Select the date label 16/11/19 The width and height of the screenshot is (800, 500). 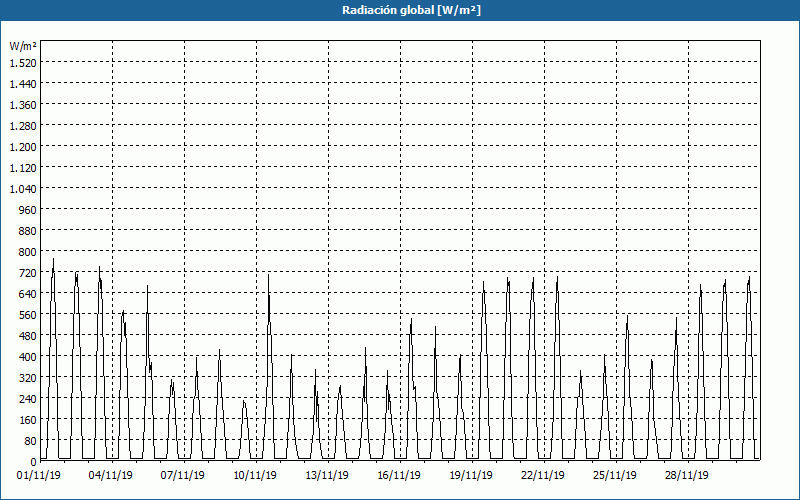(x=399, y=476)
